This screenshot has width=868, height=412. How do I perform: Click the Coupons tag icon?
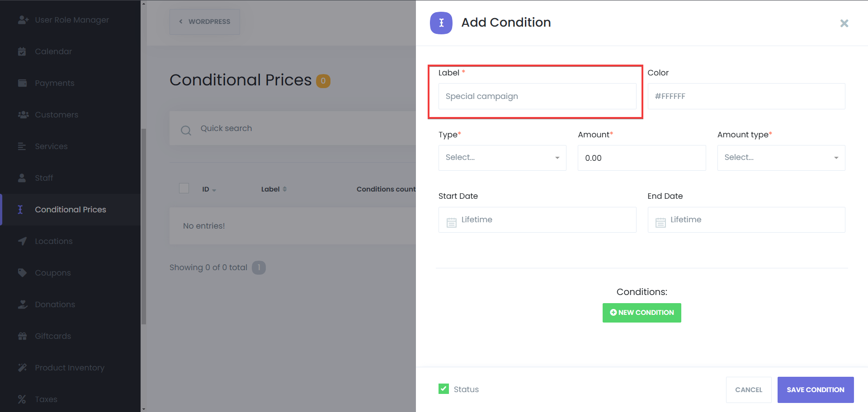22,273
